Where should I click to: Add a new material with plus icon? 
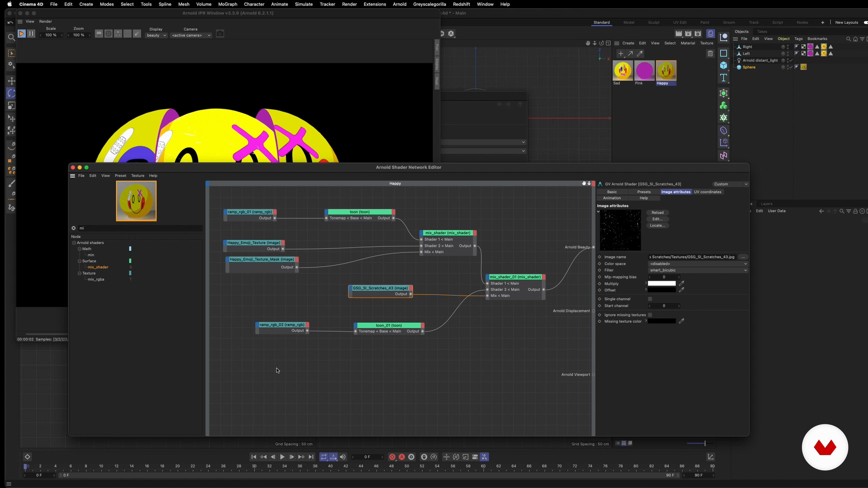coord(621,54)
